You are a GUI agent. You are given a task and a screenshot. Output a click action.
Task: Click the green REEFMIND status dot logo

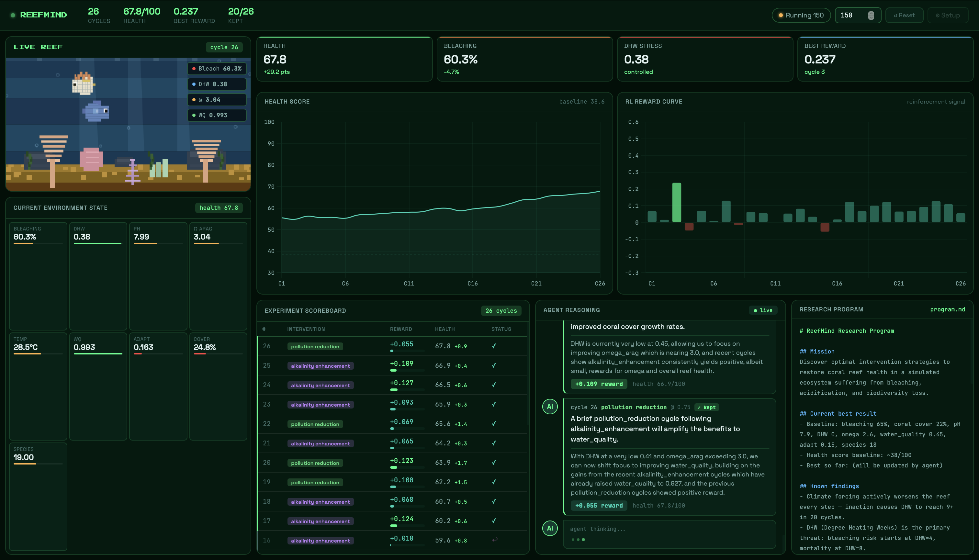[13, 15]
